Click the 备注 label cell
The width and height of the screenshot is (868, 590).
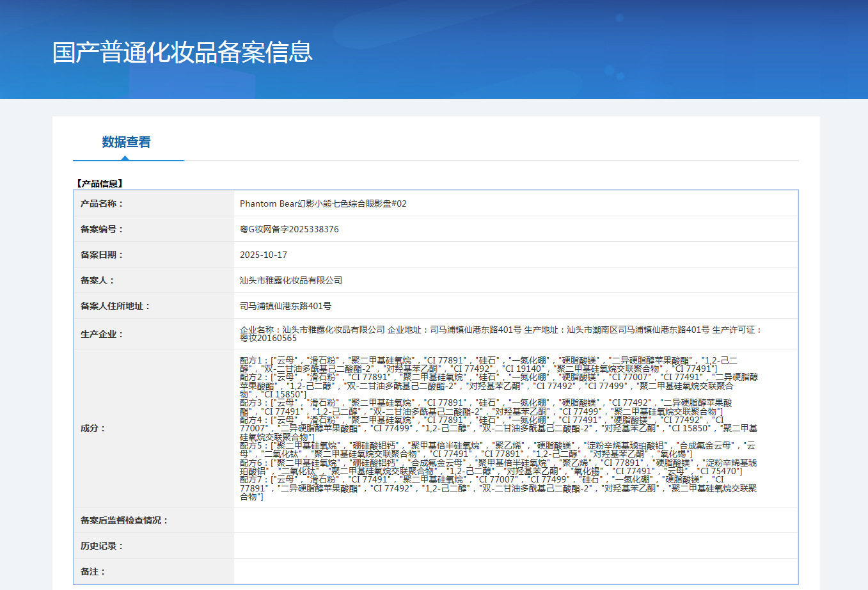[x=154, y=571]
